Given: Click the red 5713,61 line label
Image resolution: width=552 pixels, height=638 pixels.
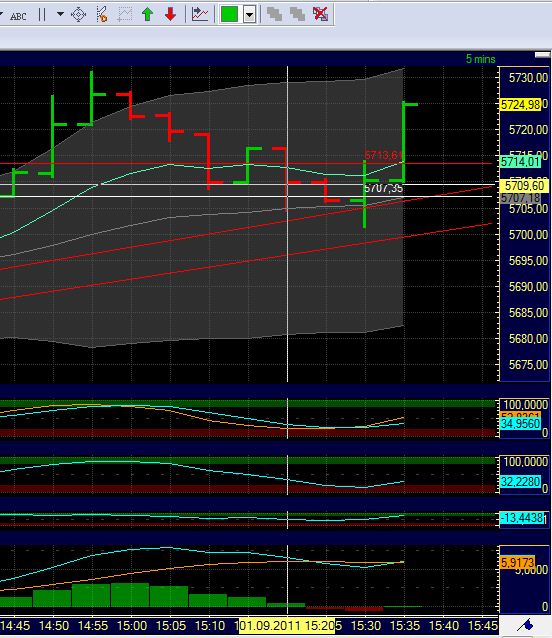Looking at the screenshot, I should click(x=383, y=155).
